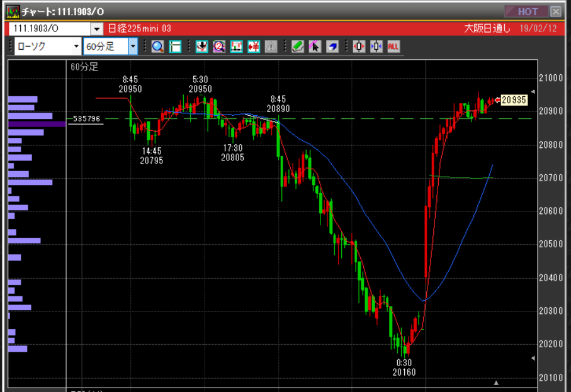Click the HOT button in title bar
This screenshot has height=392, width=571.
(x=526, y=12)
